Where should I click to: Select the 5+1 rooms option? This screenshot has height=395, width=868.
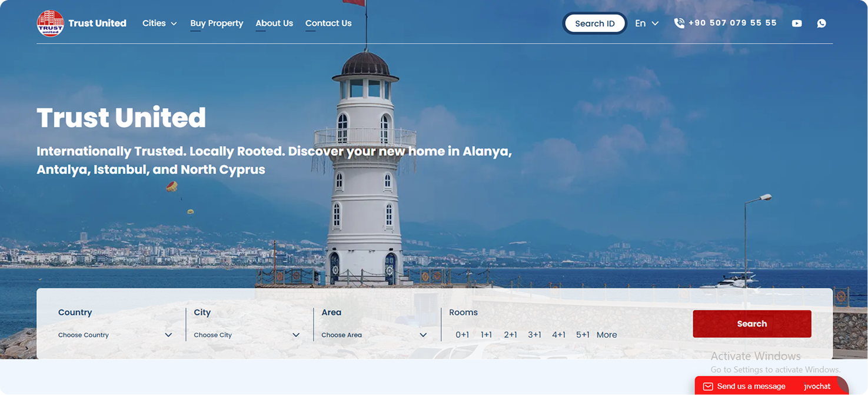(x=583, y=335)
